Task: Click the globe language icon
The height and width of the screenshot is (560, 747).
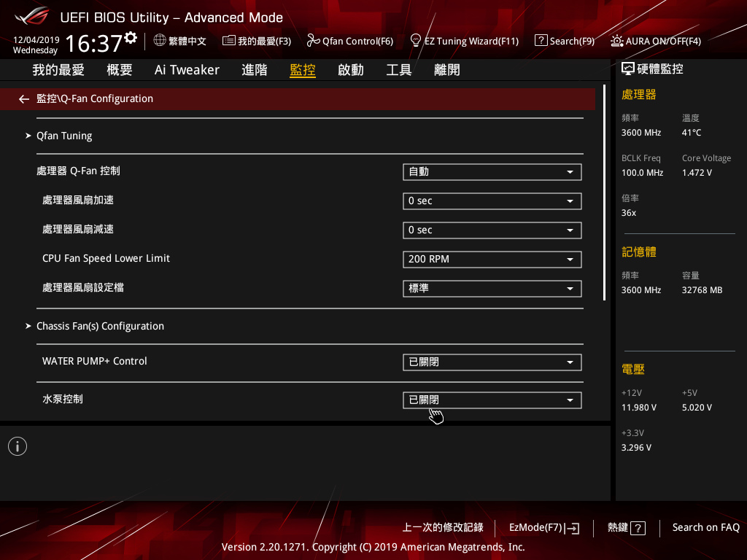Action: (x=160, y=41)
